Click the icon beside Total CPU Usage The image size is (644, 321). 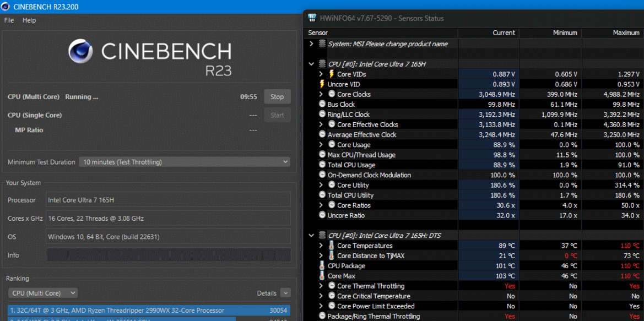click(x=322, y=165)
